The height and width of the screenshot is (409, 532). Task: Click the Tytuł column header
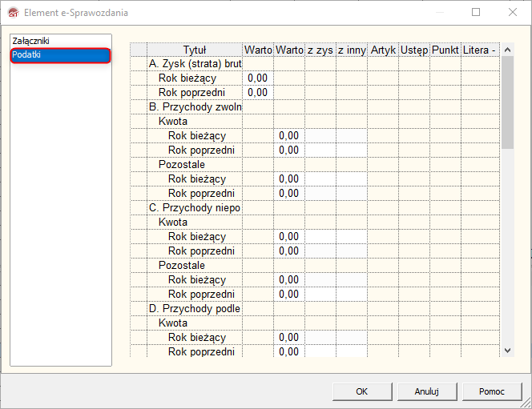(x=195, y=50)
